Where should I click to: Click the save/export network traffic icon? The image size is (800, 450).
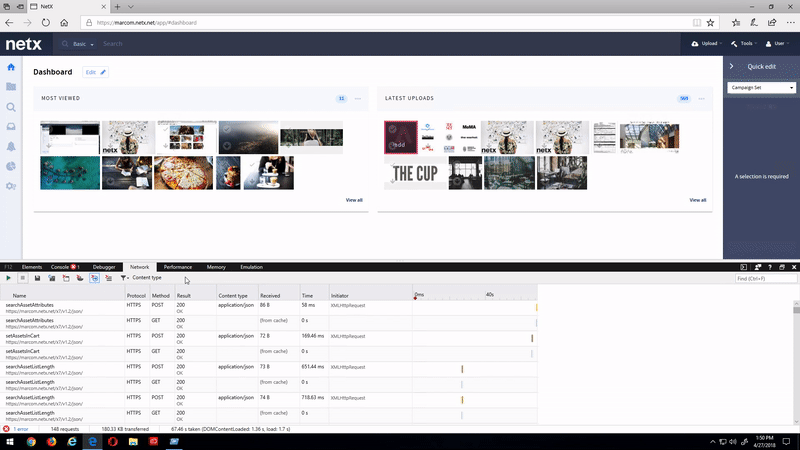point(38,278)
